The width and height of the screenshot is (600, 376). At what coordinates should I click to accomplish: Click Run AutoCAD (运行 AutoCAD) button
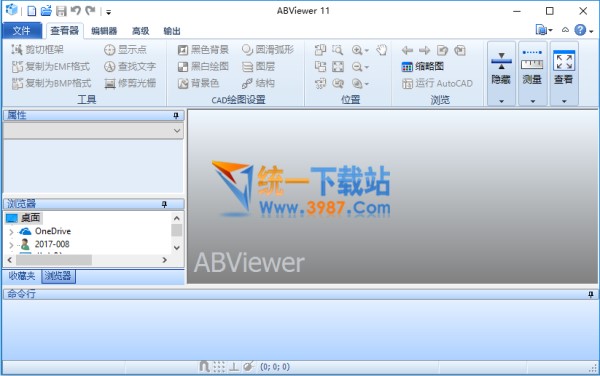coord(437,83)
